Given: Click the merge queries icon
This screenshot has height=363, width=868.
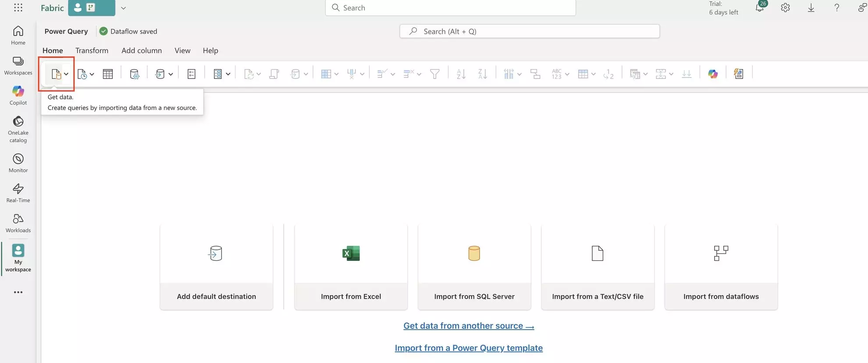Looking at the screenshot, I should 635,74.
